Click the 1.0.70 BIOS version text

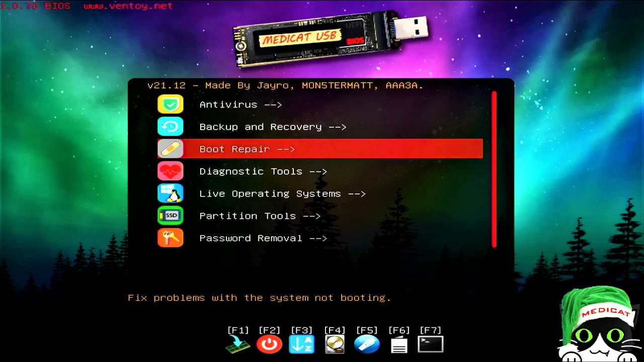35,6
